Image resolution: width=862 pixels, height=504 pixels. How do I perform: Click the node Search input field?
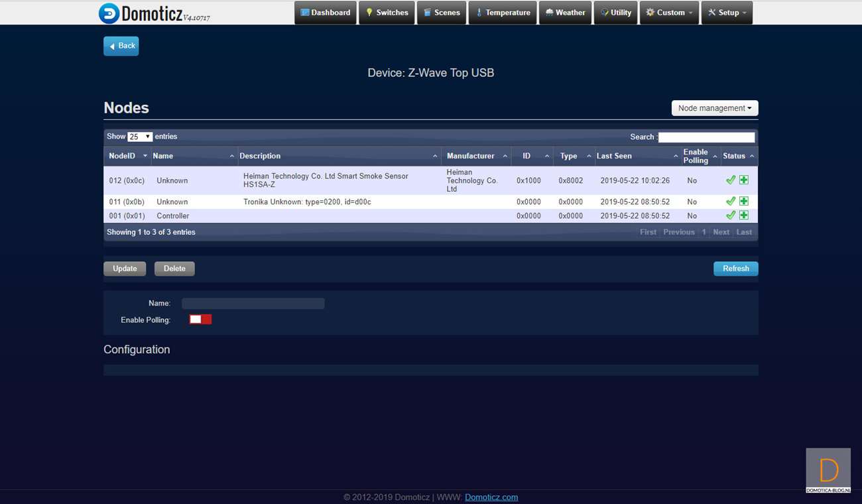point(706,137)
